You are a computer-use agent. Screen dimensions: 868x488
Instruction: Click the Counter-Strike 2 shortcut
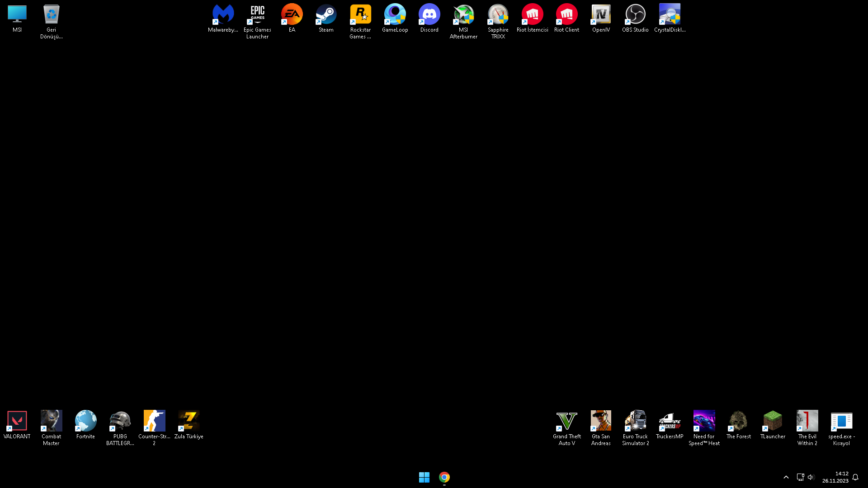click(x=154, y=421)
